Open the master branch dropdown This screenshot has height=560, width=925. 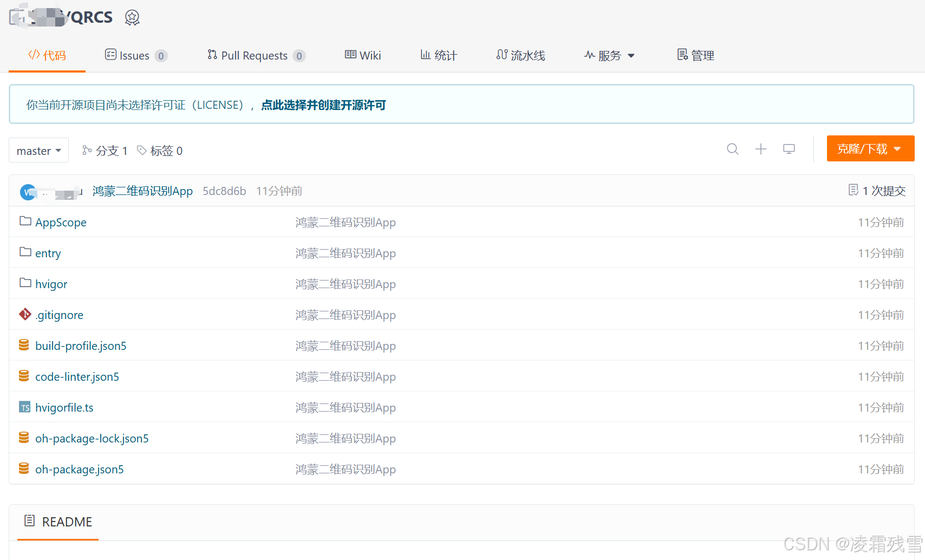point(38,150)
